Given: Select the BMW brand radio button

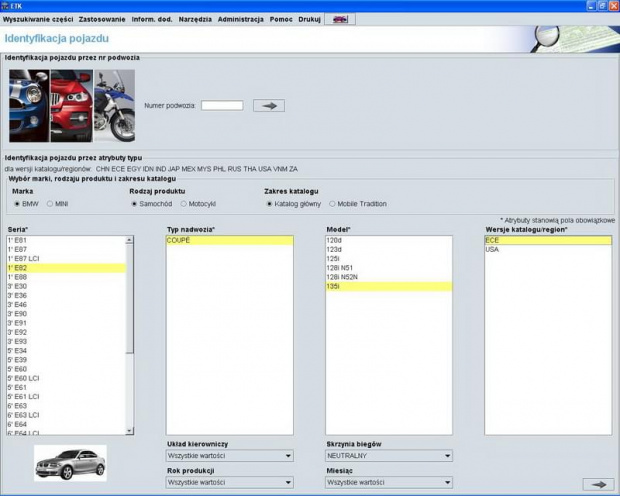Looking at the screenshot, I should (17, 204).
